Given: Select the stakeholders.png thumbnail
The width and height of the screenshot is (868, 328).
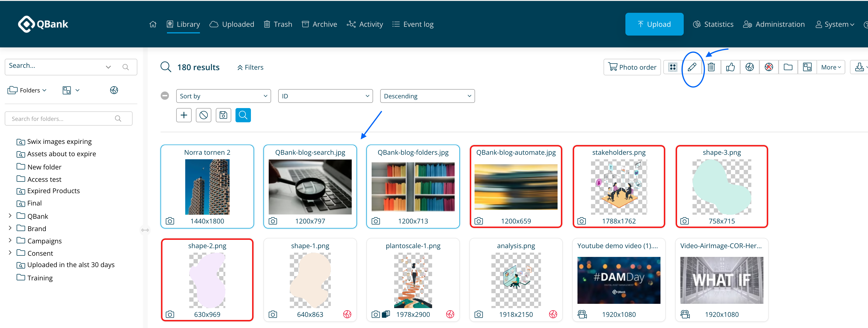Looking at the screenshot, I should [x=619, y=187].
